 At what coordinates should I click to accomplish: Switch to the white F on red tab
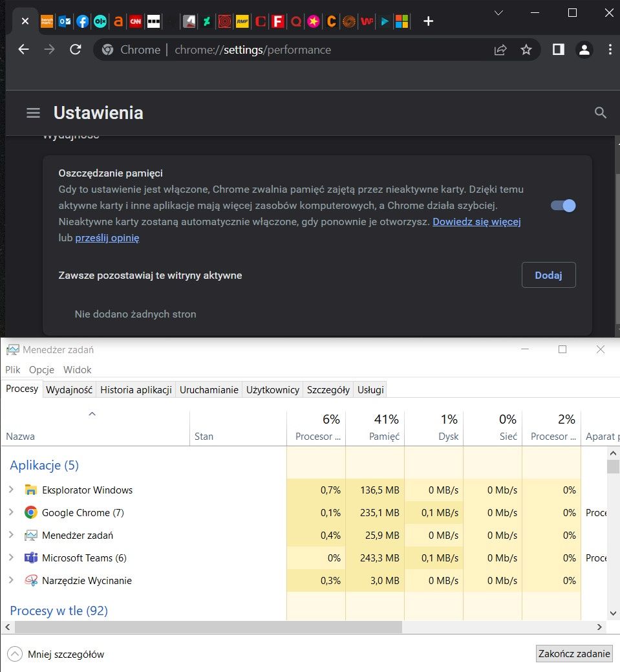tap(278, 21)
